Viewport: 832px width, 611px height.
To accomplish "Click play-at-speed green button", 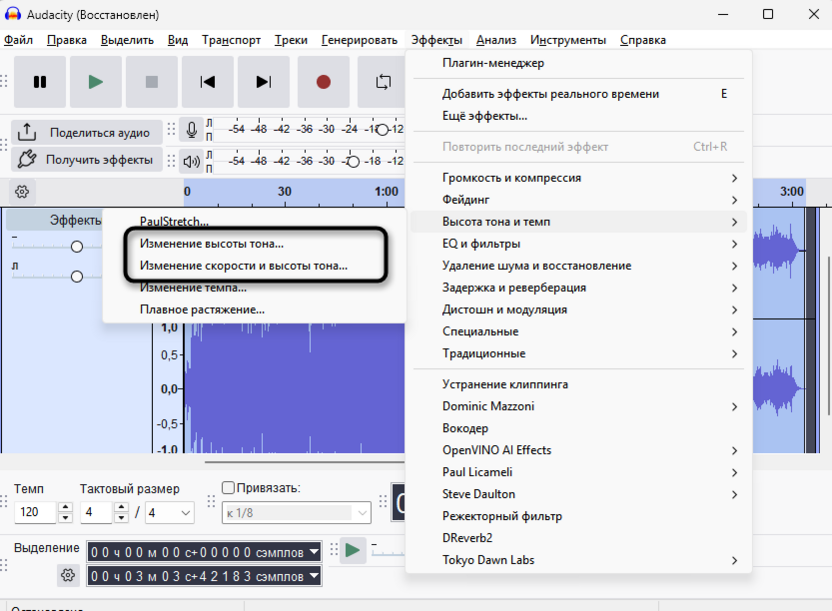I will click(x=352, y=550).
